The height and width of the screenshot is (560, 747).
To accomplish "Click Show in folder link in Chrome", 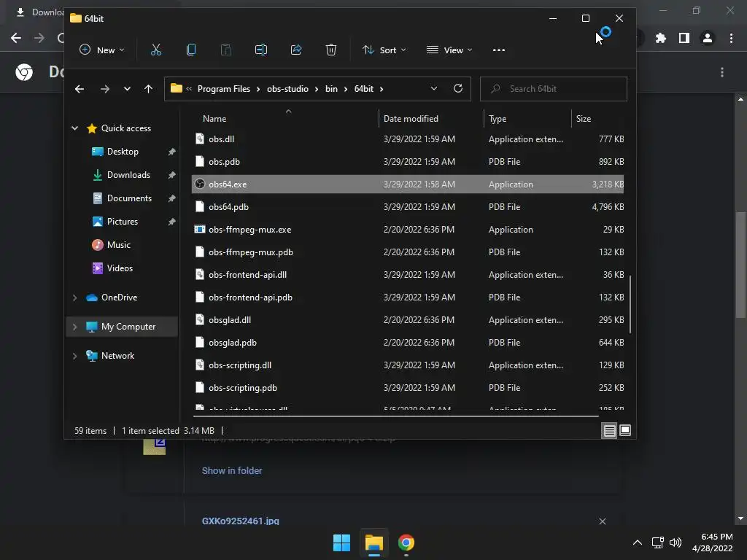I will click(x=231, y=470).
